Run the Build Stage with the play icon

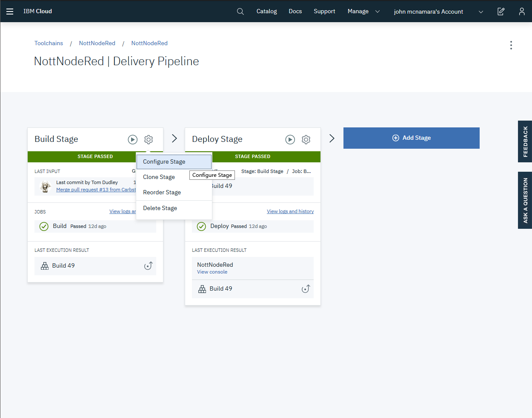133,139
